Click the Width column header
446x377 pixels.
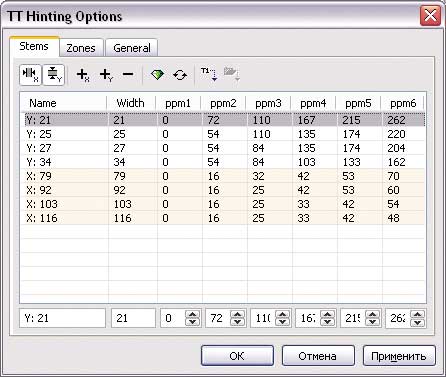point(131,103)
